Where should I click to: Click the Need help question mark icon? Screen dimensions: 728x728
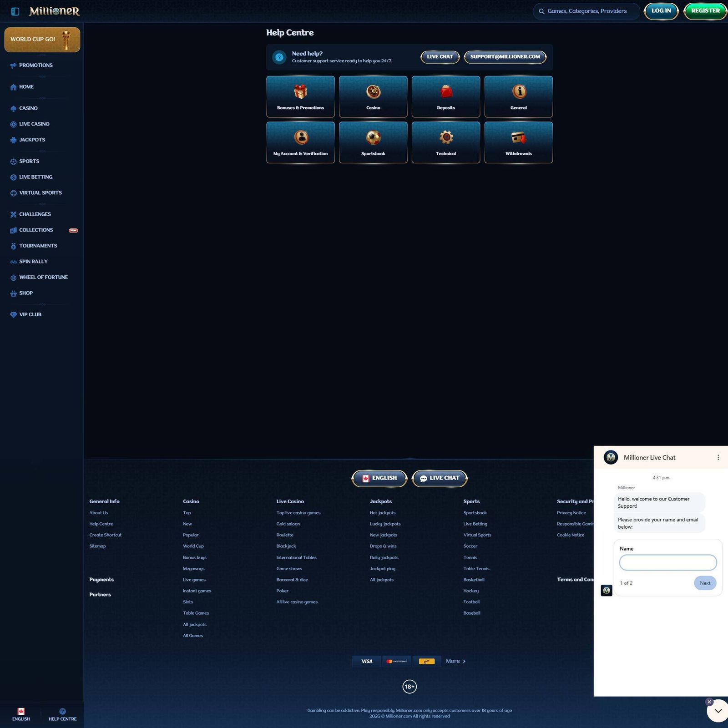point(279,57)
